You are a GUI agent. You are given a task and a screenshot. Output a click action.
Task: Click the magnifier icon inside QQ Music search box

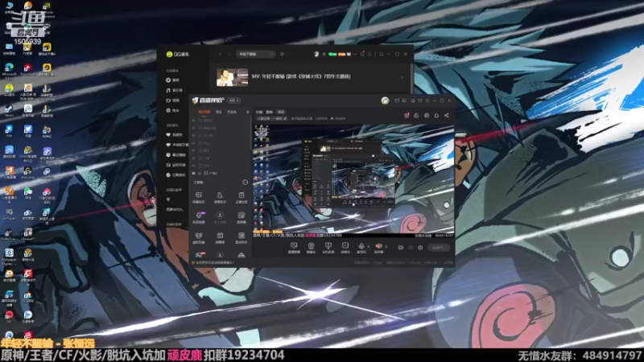pos(271,54)
